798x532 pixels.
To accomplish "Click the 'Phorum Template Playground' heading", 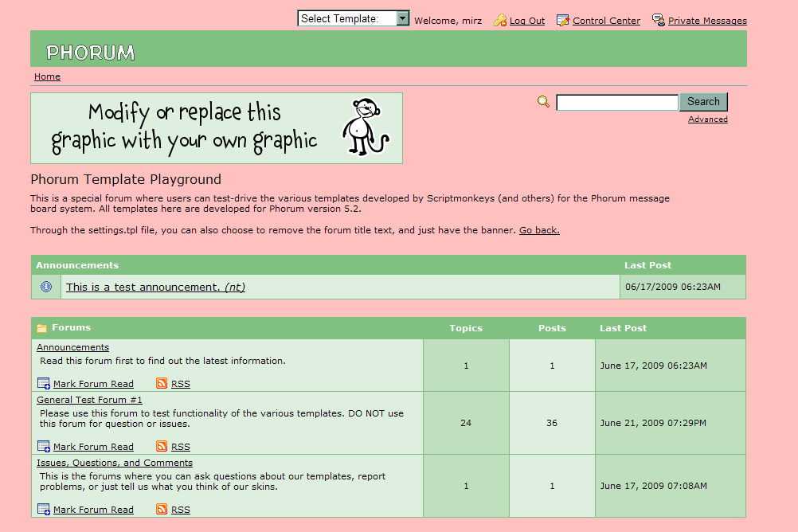I will pyautogui.click(x=126, y=179).
